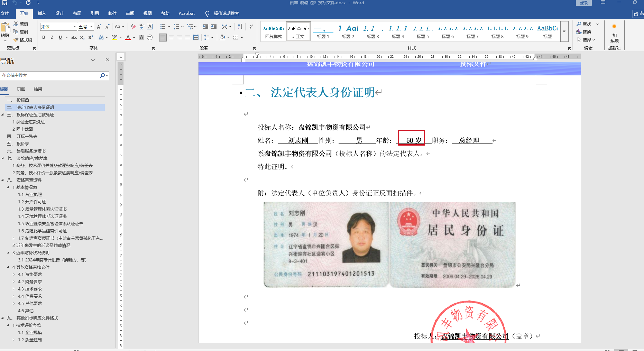
Task: Click the paragraph shading paint bucket
Action: pyautogui.click(x=222, y=37)
